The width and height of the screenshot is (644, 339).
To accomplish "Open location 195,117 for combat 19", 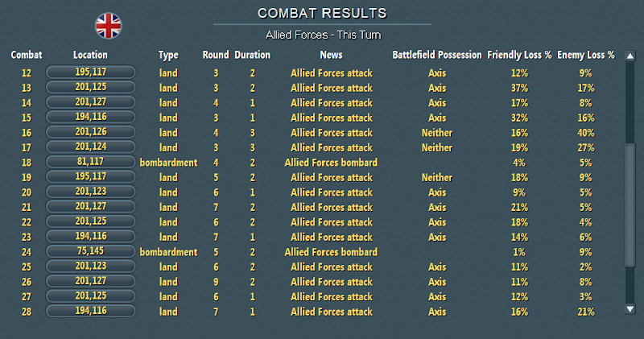I will coord(91,176).
